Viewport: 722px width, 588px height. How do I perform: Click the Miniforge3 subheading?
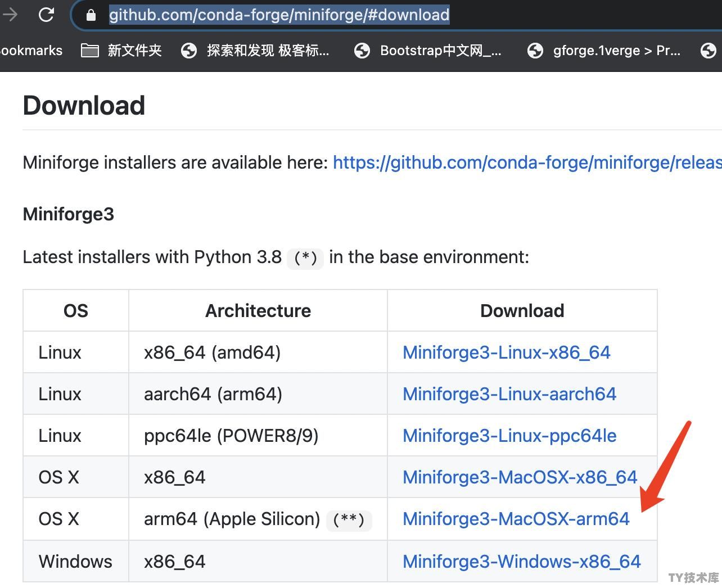click(x=69, y=214)
